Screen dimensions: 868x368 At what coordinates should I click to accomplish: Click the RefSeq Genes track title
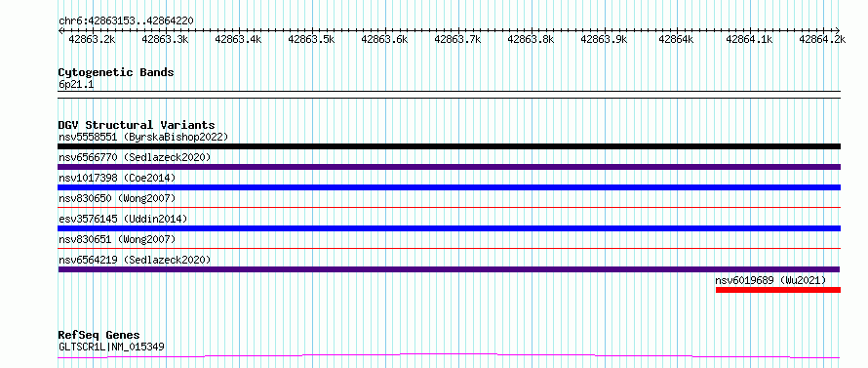pyautogui.click(x=99, y=336)
